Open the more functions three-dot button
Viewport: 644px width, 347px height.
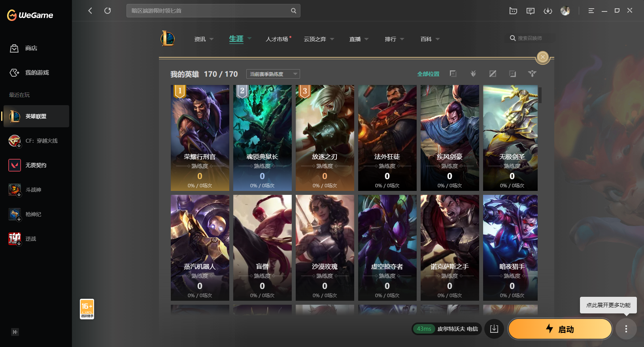pyautogui.click(x=626, y=329)
